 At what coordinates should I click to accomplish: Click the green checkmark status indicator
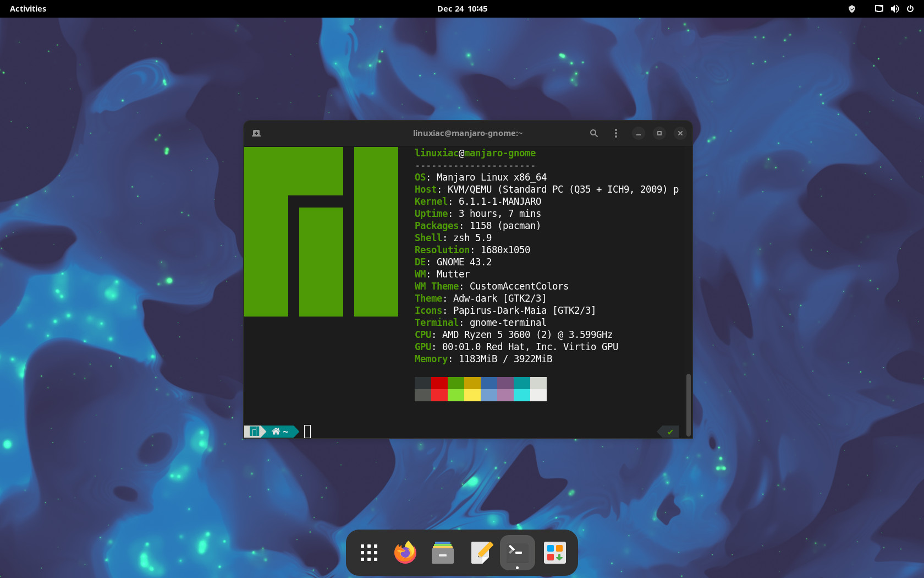(x=669, y=432)
